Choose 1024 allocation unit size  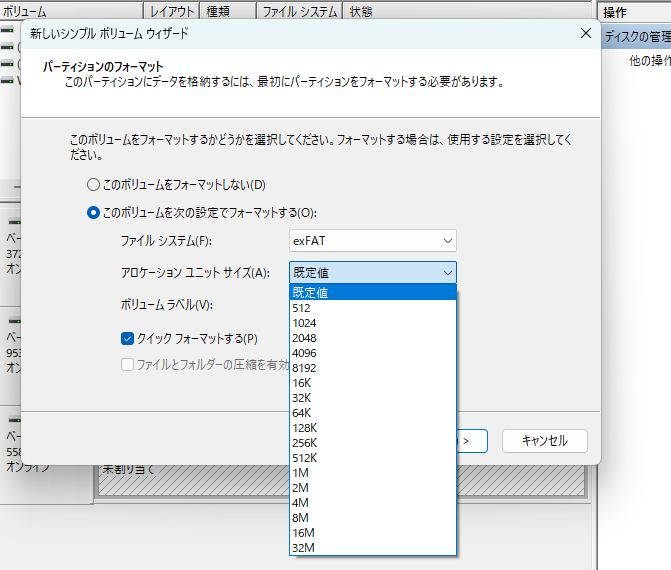[373, 323]
